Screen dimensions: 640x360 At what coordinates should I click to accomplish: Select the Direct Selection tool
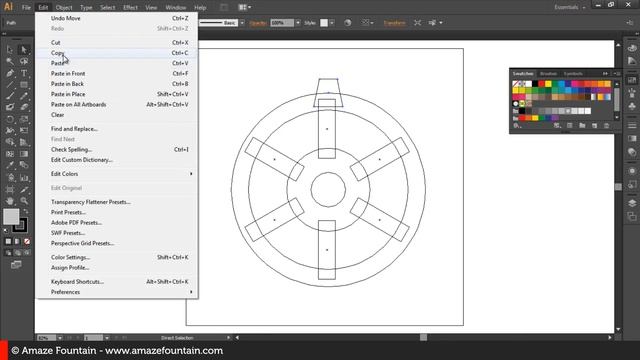pyautogui.click(x=24, y=50)
